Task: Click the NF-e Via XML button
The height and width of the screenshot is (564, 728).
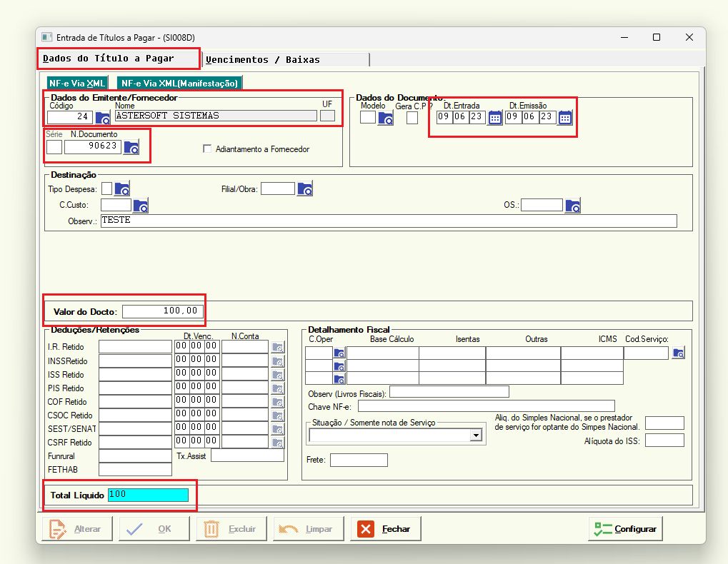Action: [x=77, y=84]
